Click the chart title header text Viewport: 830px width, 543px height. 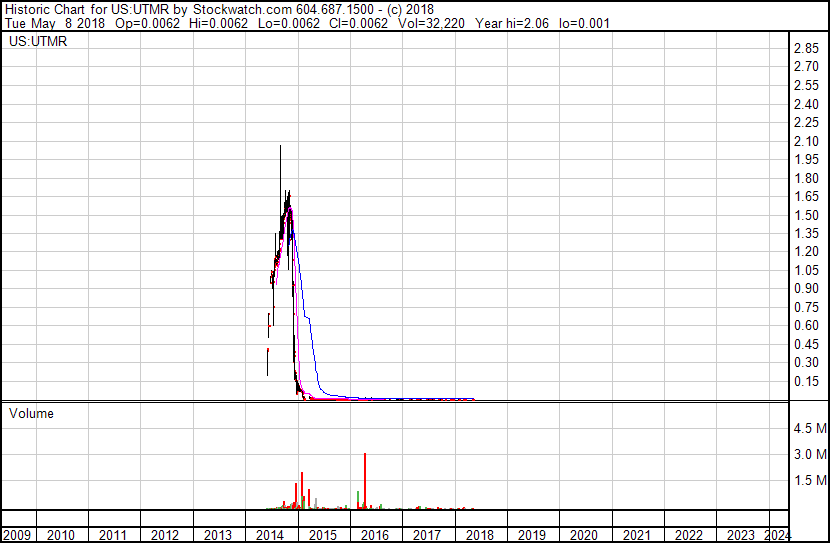(x=218, y=9)
